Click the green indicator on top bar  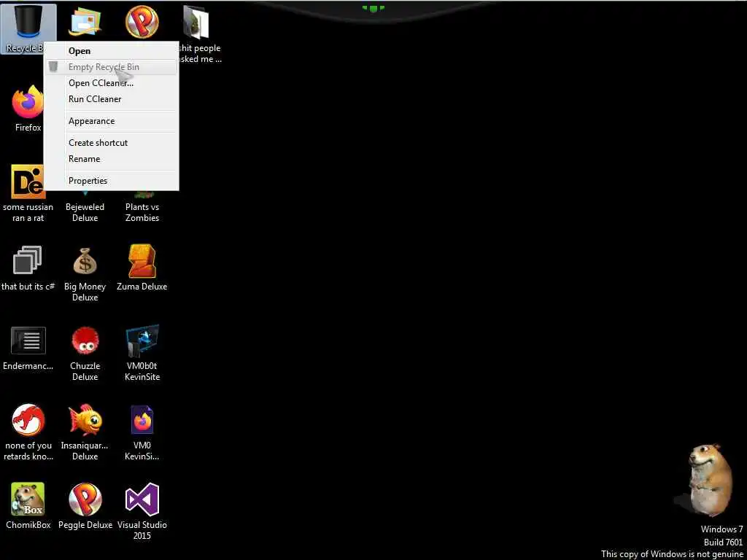click(x=373, y=9)
